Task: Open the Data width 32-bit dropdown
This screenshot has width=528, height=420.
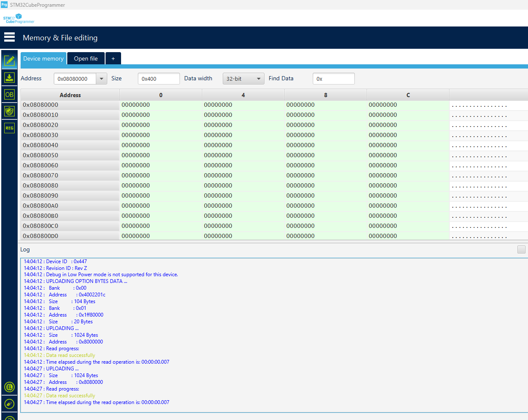Action: pyautogui.click(x=243, y=79)
